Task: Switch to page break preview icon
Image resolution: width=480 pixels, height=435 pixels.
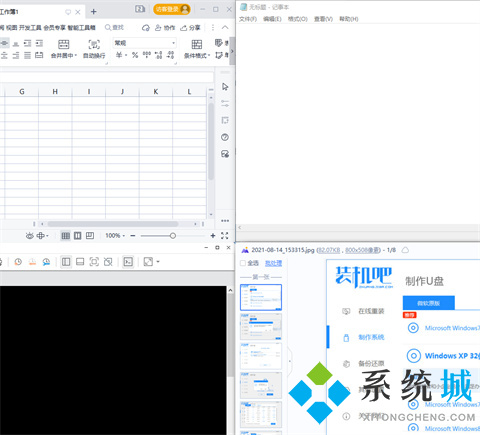Action: (90, 236)
